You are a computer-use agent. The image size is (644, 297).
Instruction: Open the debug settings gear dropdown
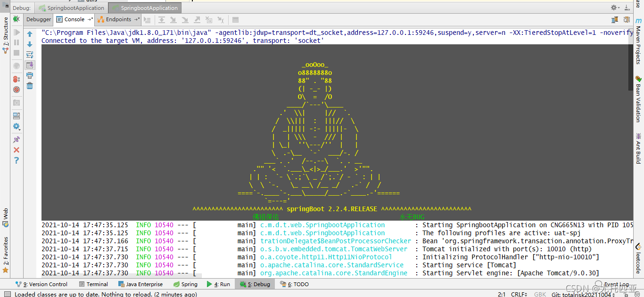17,126
